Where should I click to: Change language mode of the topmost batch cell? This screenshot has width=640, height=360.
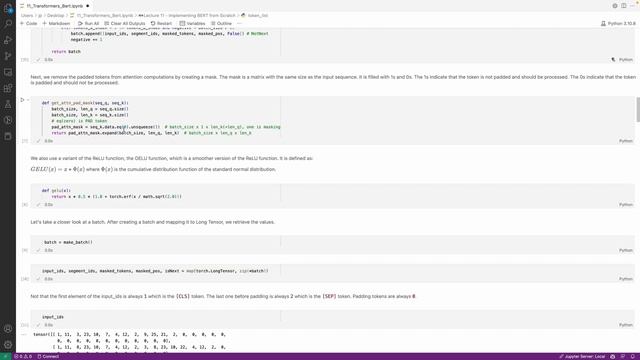click(x=626, y=60)
